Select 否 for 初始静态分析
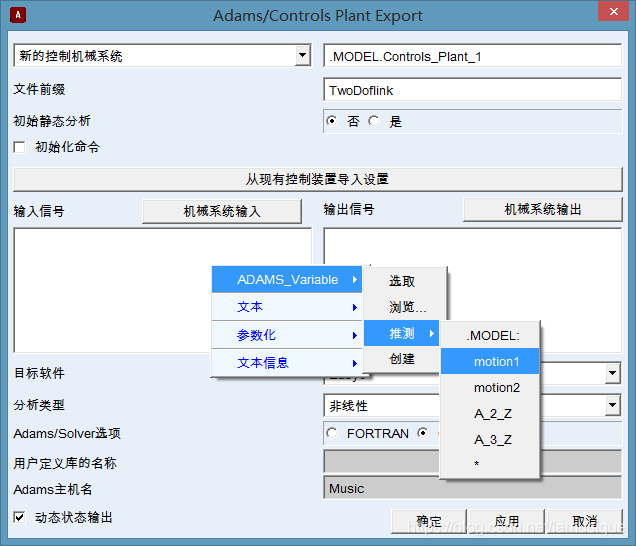Image resolution: width=636 pixels, height=546 pixels. coord(332,121)
